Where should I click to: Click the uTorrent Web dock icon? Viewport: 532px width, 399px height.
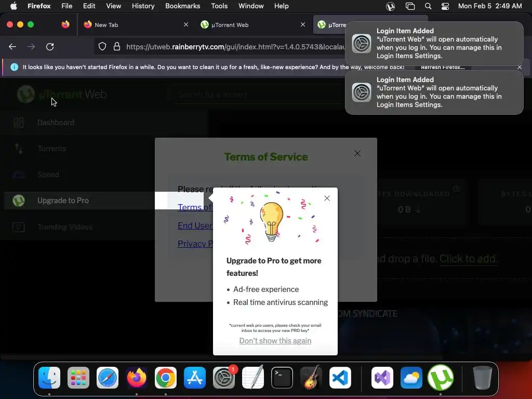(441, 377)
